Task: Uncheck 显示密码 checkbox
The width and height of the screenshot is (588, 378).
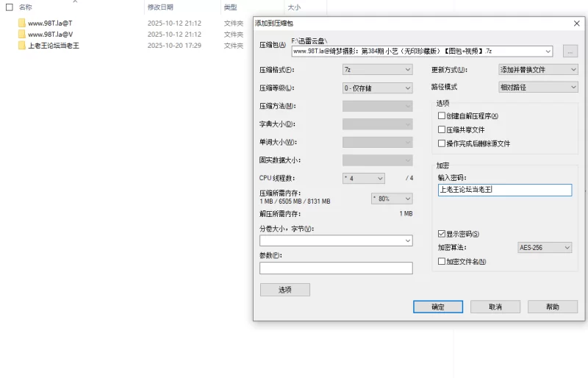Action: pos(442,234)
